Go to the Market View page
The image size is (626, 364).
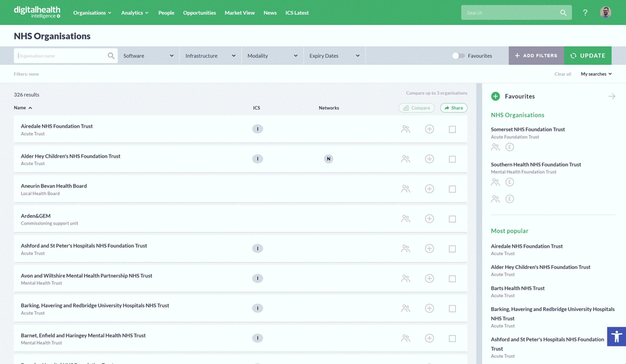click(x=240, y=13)
